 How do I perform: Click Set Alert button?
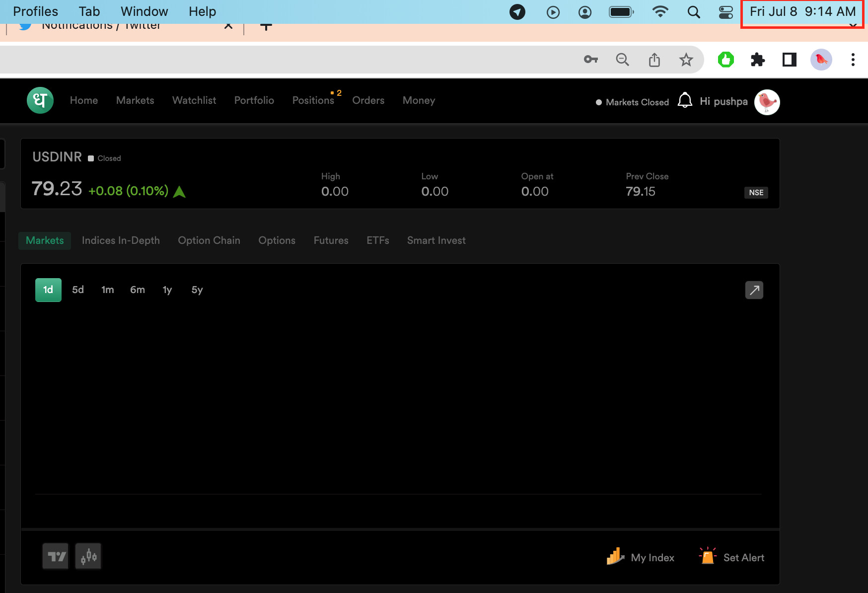pos(732,557)
